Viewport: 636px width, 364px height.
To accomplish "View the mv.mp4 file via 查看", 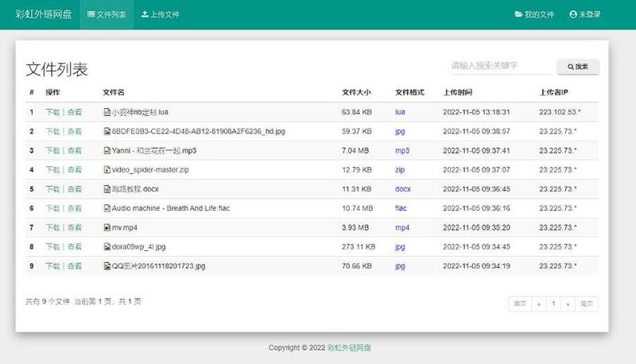I will (75, 227).
